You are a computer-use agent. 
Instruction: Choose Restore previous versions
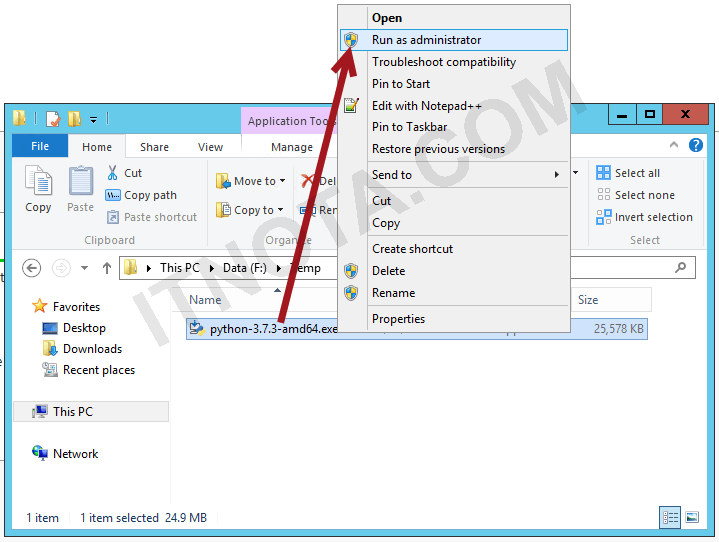pyautogui.click(x=454, y=149)
